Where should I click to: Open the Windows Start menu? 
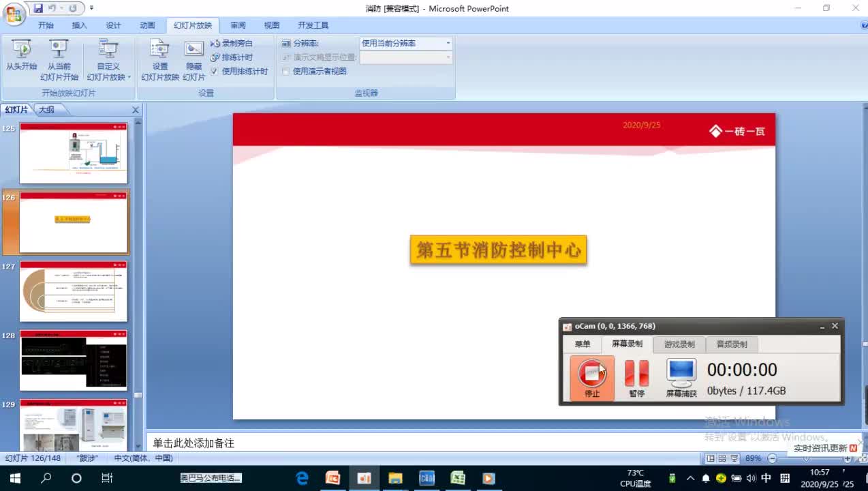tap(14, 478)
